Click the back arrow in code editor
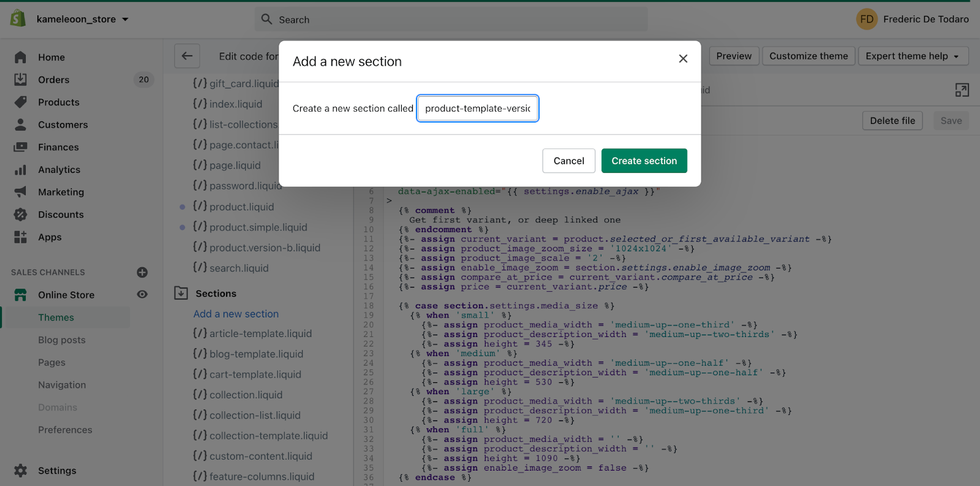The height and width of the screenshot is (486, 980). tap(187, 56)
